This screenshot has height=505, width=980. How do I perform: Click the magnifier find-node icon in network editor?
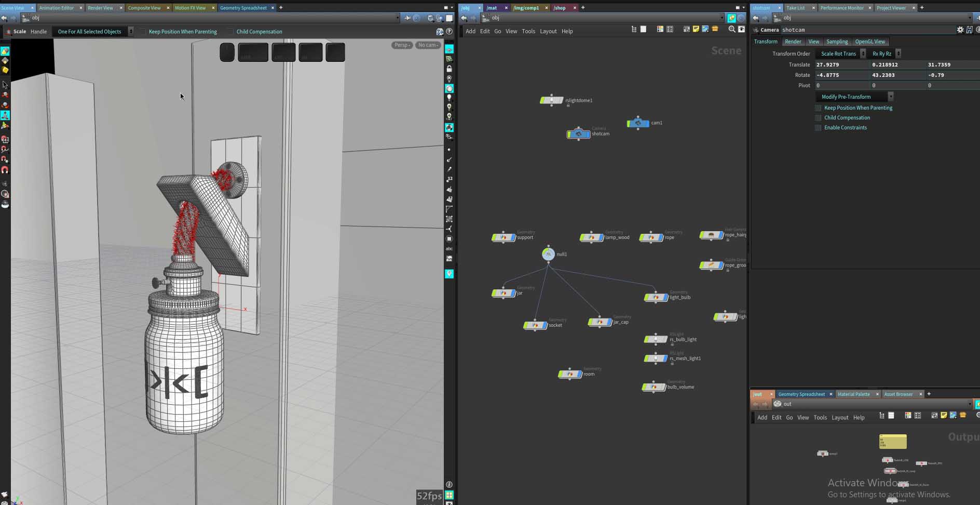(731, 29)
